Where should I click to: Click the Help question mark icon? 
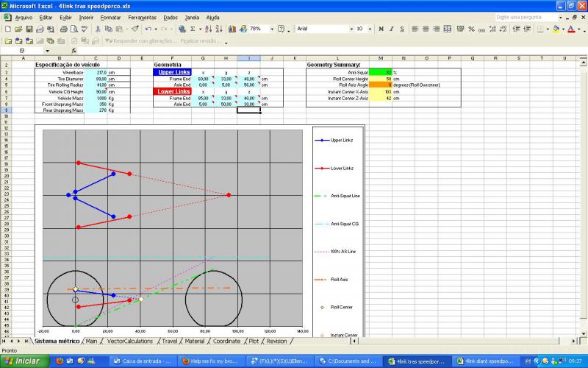tap(282, 29)
